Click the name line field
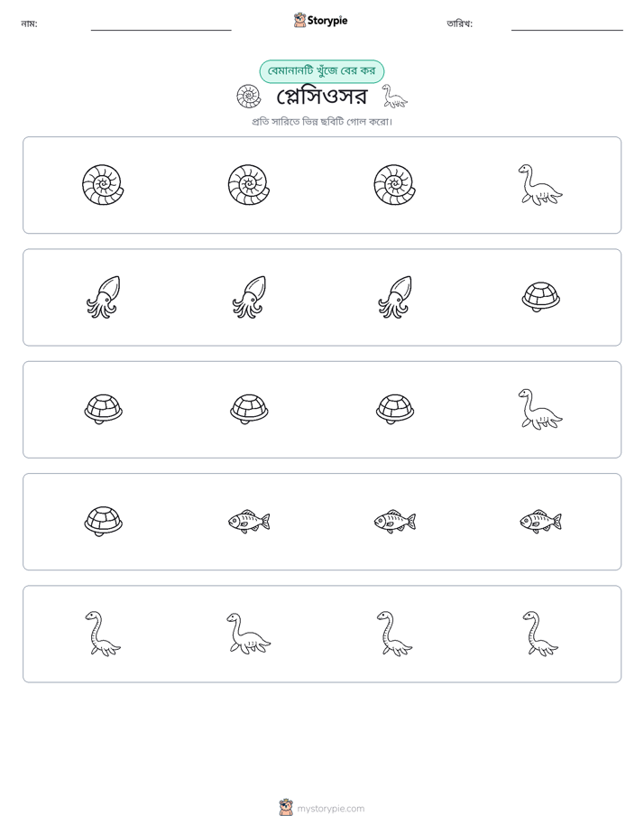This screenshot has height=834, width=644. (x=161, y=24)
